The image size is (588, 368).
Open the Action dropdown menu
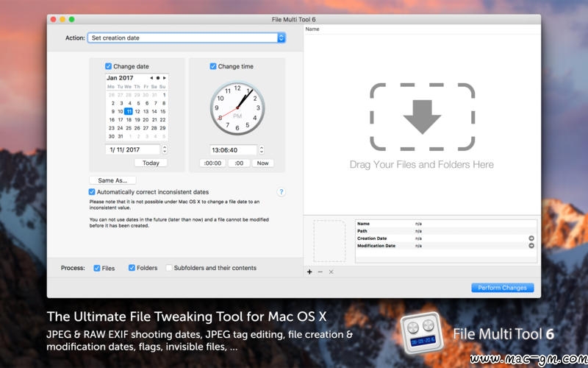pos(187,38)
